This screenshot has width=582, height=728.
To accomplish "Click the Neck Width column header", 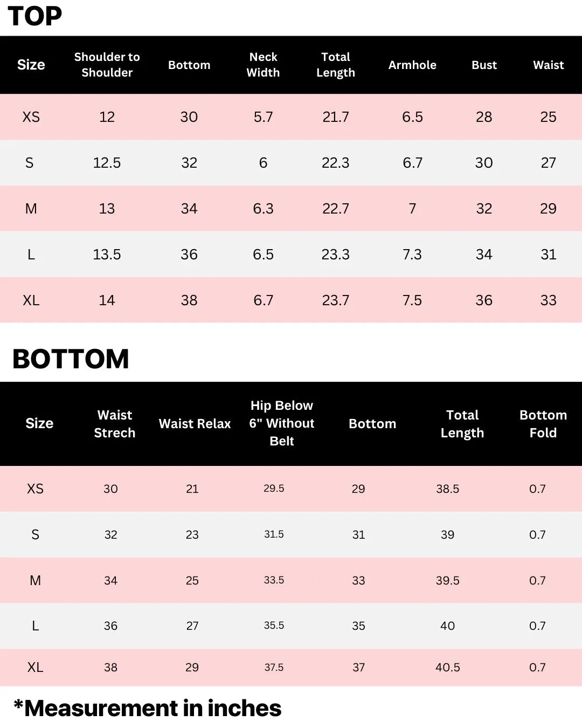I will click(263, 65).
